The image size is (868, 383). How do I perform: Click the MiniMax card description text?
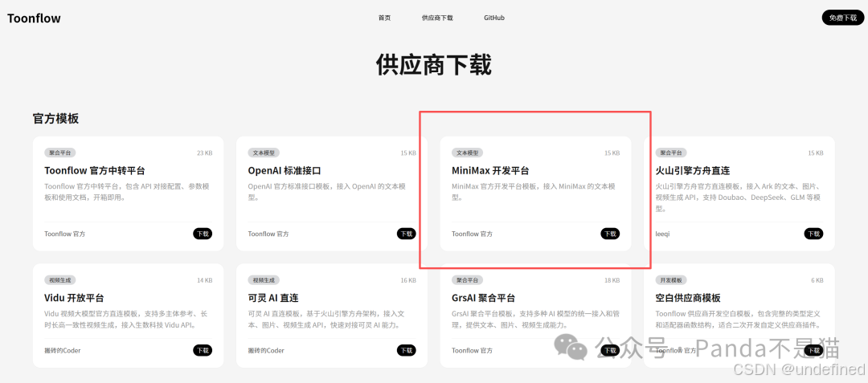click(x=534, y=192)
